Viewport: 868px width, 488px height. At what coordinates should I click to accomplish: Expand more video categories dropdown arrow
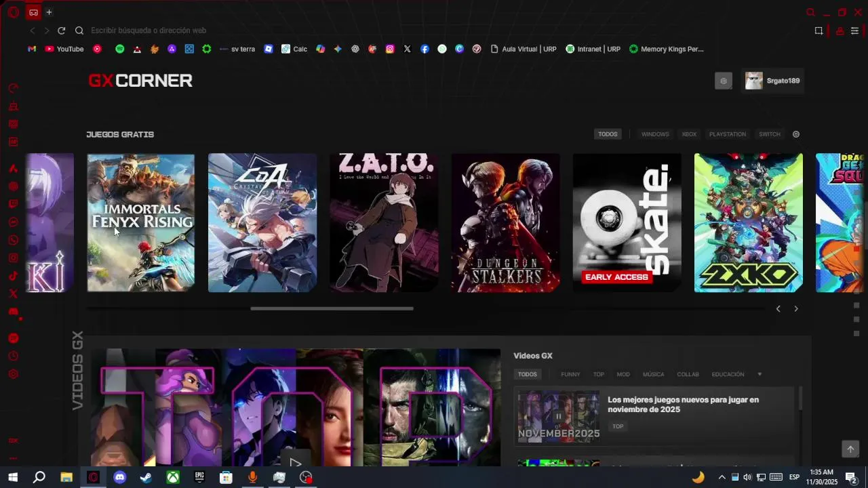coord(759,374)
